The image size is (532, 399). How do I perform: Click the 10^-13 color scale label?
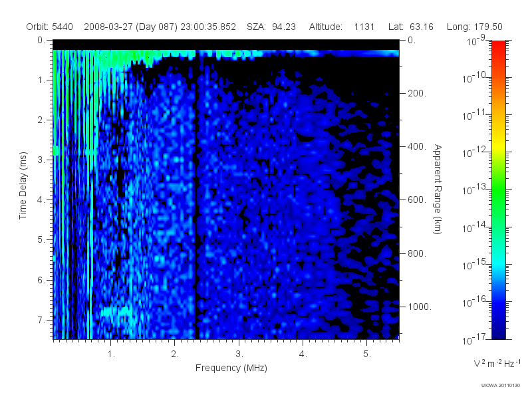pyautogui.click(x=475, y=190)
